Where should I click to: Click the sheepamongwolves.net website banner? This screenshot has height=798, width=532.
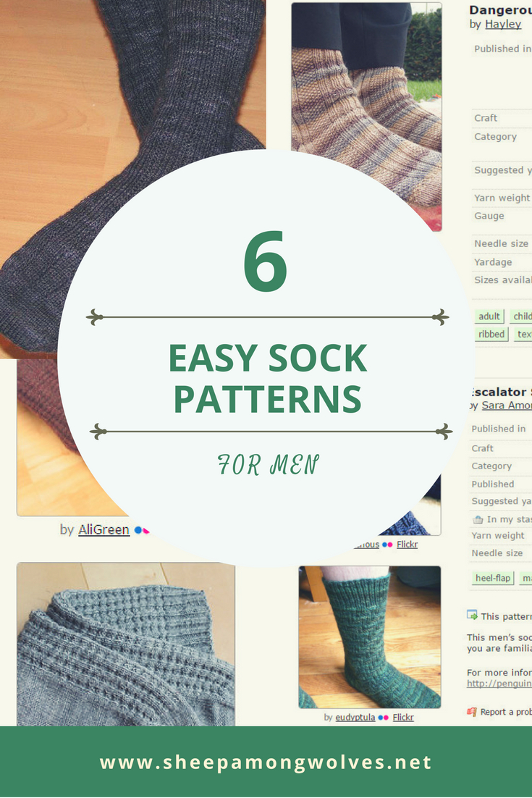coord(266,762)
